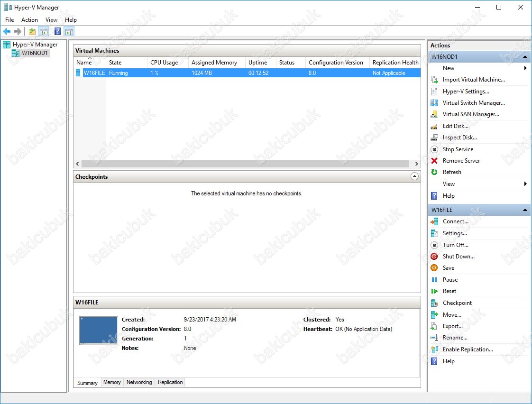Sort by the Status column header
The height and width of the screenshot is (404, 532).
(x=291, y=63)
